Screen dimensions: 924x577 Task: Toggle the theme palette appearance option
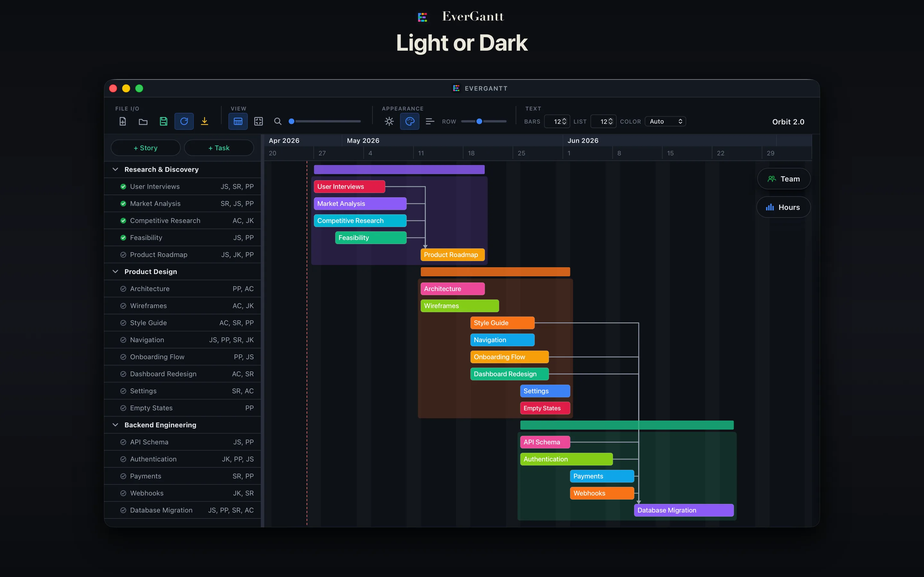pos(409,121)
